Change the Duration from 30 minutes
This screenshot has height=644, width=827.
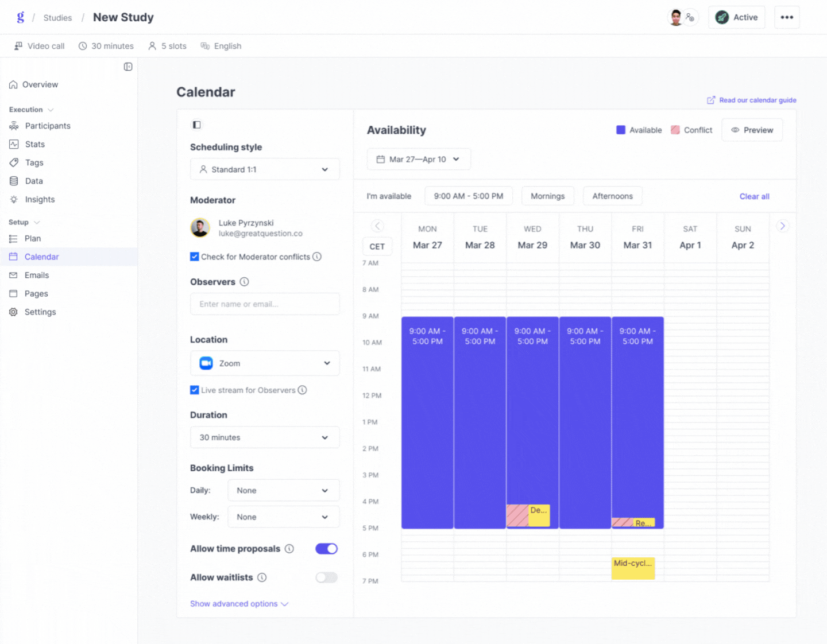coord(264,437)
